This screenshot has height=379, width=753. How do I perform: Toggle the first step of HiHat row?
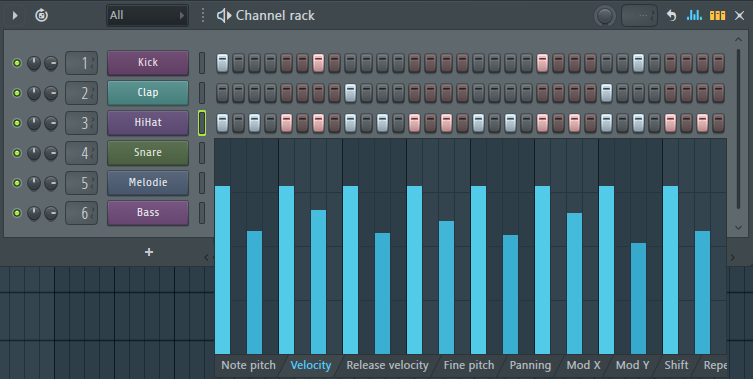[222, 123]
